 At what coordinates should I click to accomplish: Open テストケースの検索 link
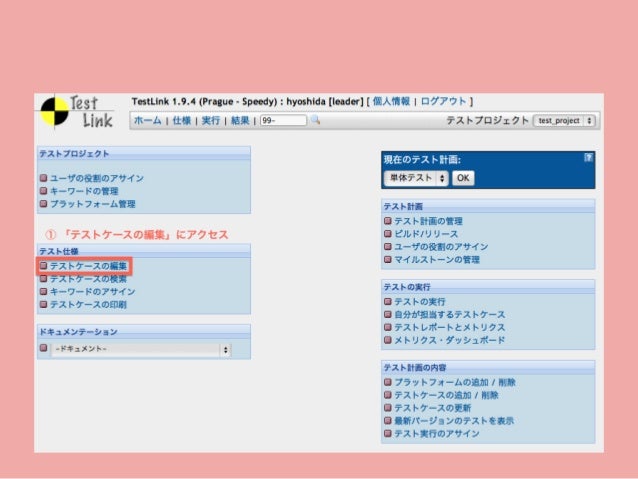(88, 279)
